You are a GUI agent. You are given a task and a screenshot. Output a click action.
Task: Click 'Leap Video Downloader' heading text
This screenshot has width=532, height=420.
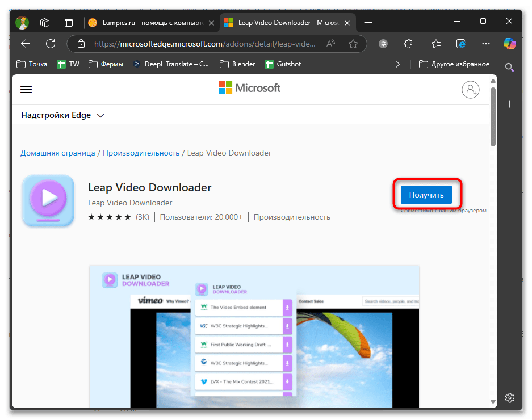pyautogui.click(x=150, y=188)
